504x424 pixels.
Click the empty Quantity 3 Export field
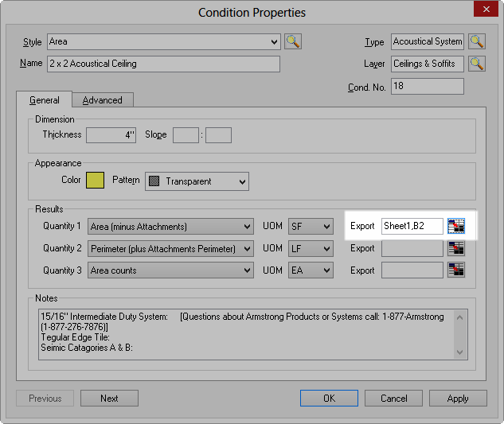click(x=412, y=270)
